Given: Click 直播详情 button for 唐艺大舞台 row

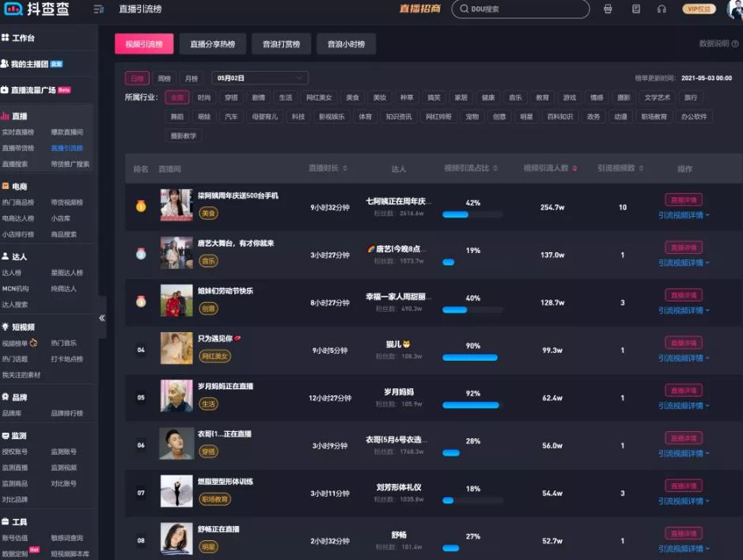Looking at the screenshot, I should click(x=683, y=248).
